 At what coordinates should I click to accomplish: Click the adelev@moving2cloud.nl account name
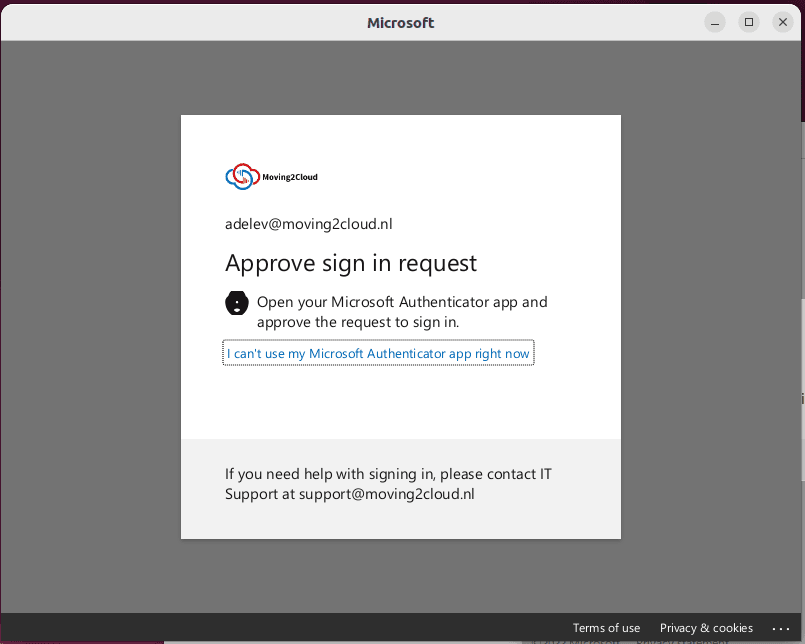point(316,224)
